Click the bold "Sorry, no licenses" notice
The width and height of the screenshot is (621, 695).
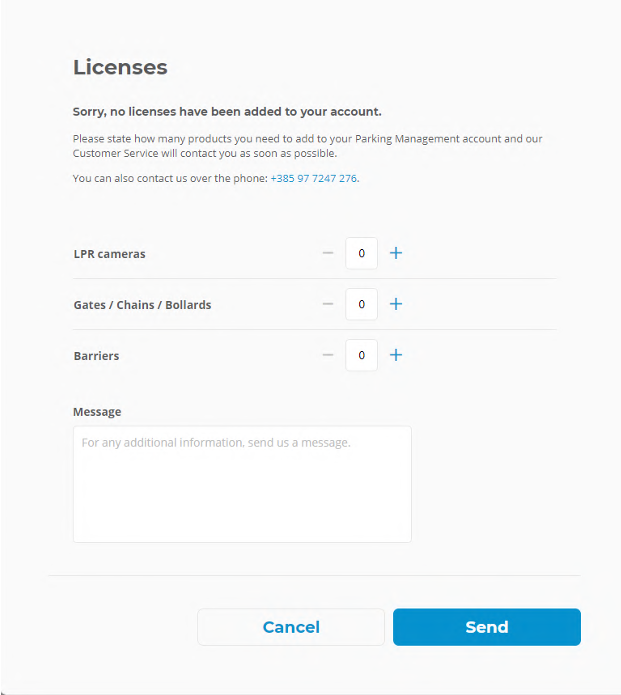tap(227, 112)
